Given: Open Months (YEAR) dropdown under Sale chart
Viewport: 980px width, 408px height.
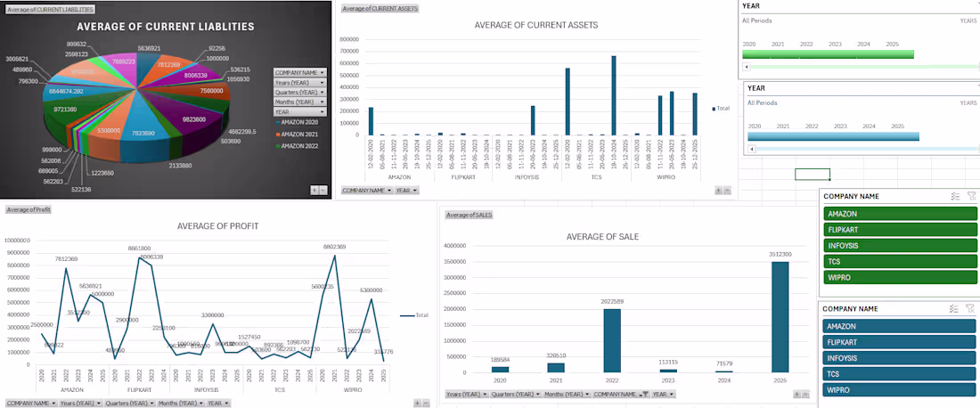Looking at the screenshot, I should point(567,395).
